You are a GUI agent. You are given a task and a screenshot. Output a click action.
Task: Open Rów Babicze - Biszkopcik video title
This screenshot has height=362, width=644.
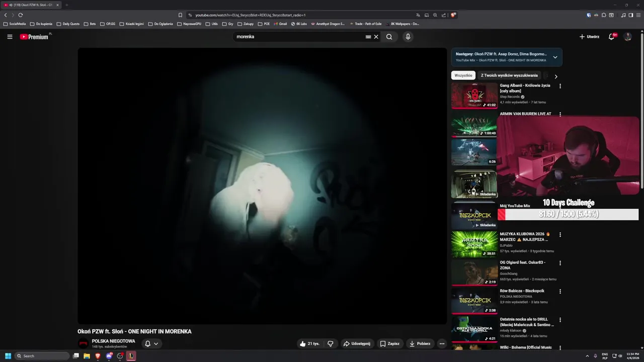[x=522, y=291]
